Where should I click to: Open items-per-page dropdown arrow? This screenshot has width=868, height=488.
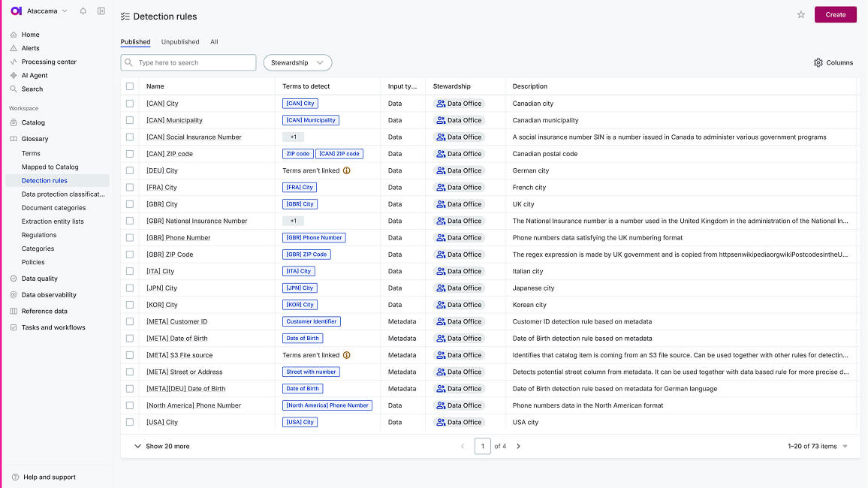[845, 446]
